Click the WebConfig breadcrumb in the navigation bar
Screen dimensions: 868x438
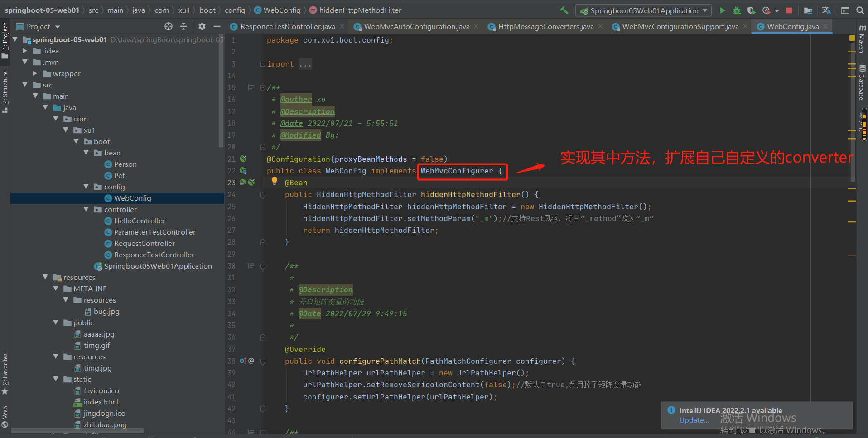point(277,10)
